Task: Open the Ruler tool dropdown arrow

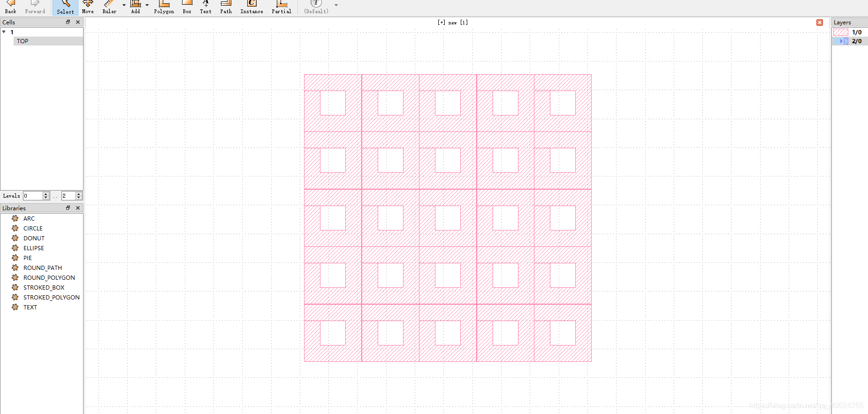Action: pyautogui.click(x=124, y=5)
